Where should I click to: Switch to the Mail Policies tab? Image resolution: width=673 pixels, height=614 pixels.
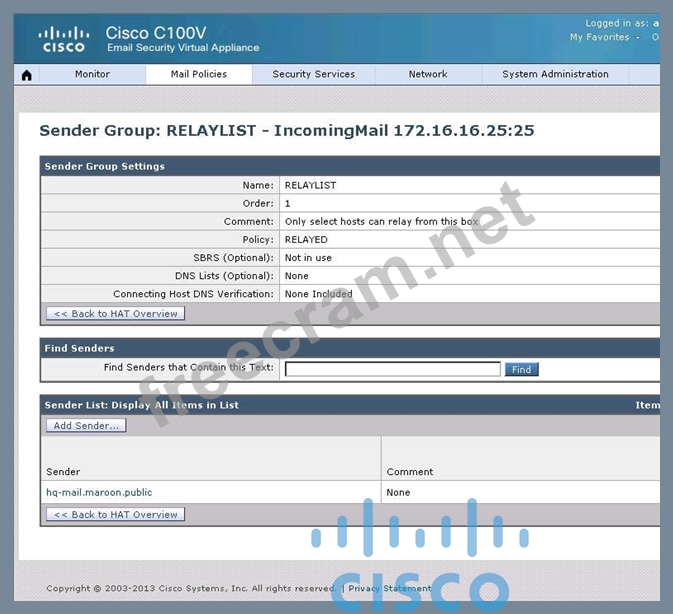click(x=198, y=74)
